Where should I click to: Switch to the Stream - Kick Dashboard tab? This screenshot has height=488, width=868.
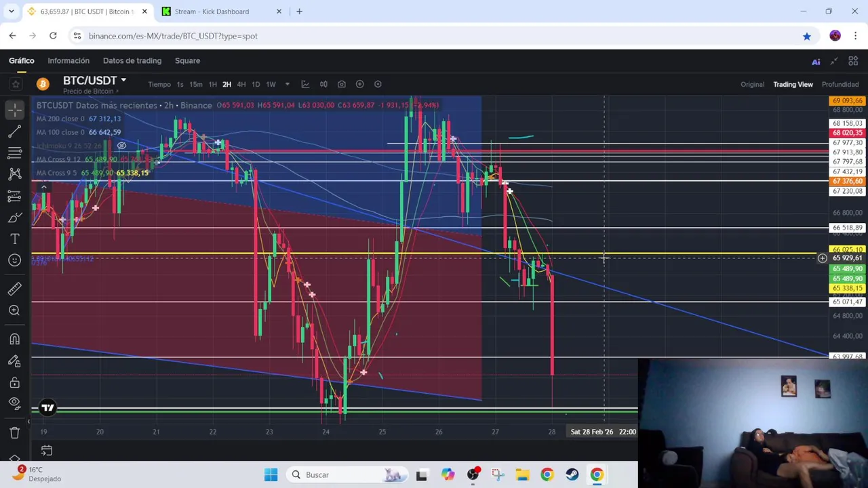222,12
